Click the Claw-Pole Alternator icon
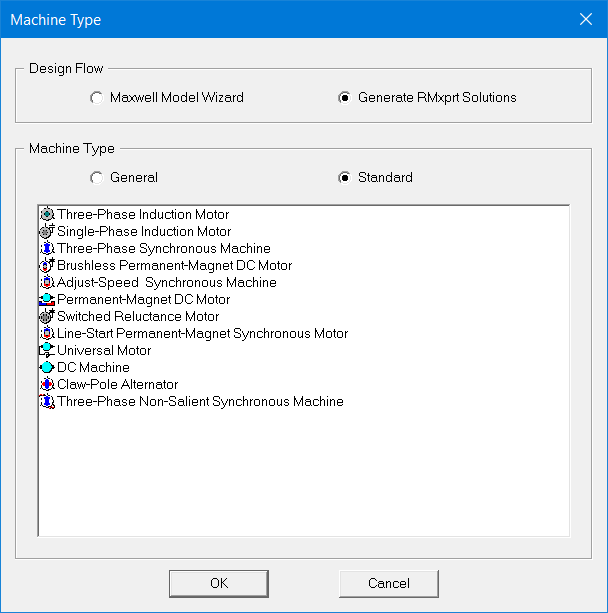 [47, 384]
